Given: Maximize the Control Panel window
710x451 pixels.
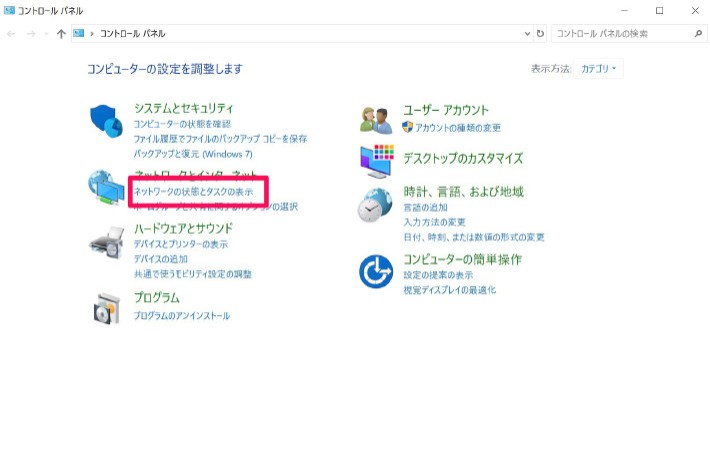Looking at the screenshot, I should (660, 10).
